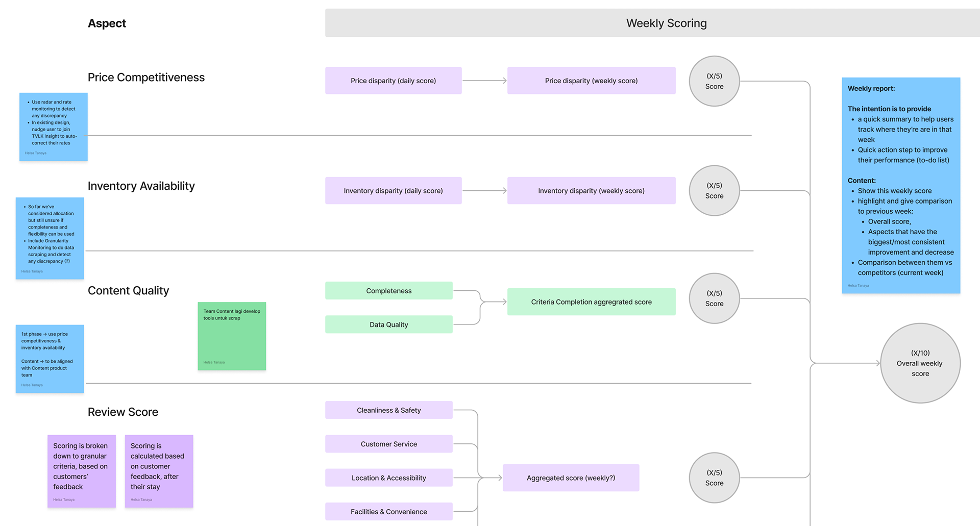Viewport: 980px width, 526px height.
Task: Select the Facilities & Convenience box
Action: 388,512
